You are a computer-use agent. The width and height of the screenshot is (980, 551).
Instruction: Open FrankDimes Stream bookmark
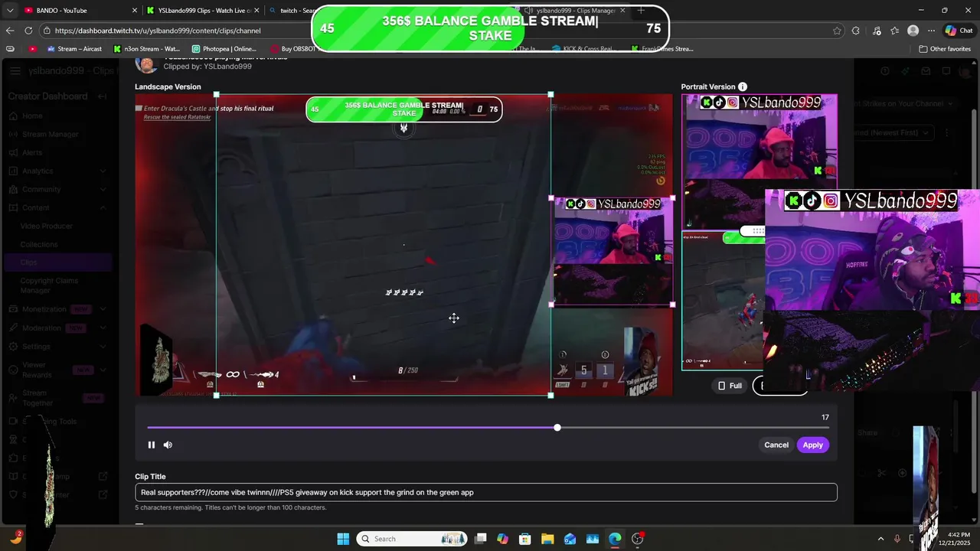pyautogui.click(x=663, y=49)
